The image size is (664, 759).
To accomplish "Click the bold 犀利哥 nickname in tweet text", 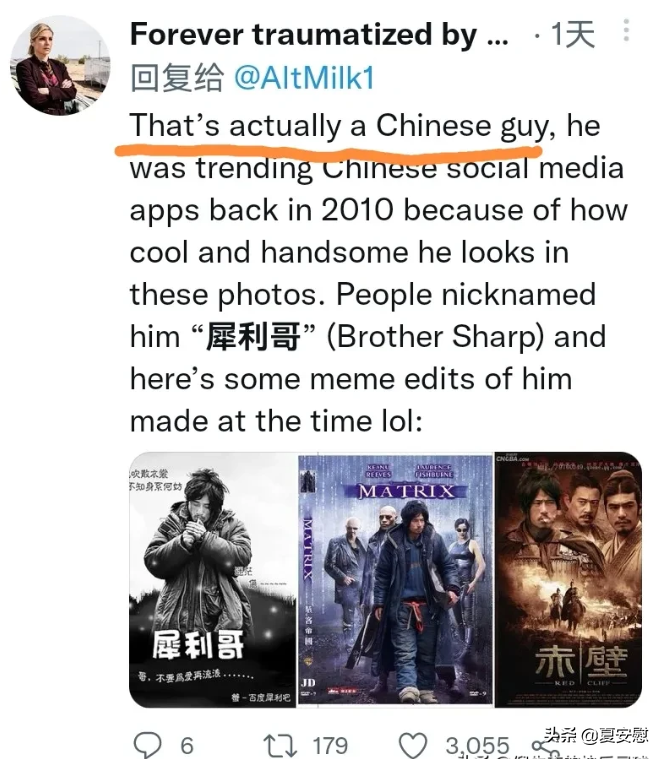I will [x=253, y=336].
